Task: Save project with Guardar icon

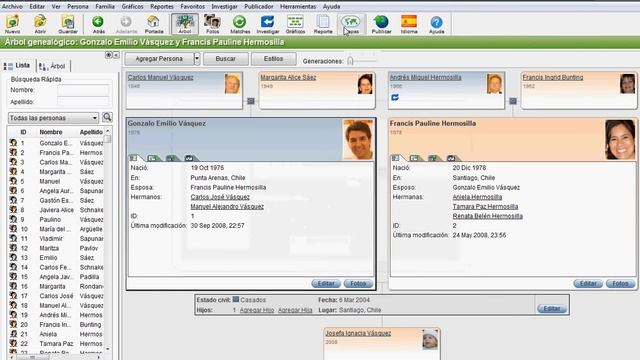Action: point(68,24)
